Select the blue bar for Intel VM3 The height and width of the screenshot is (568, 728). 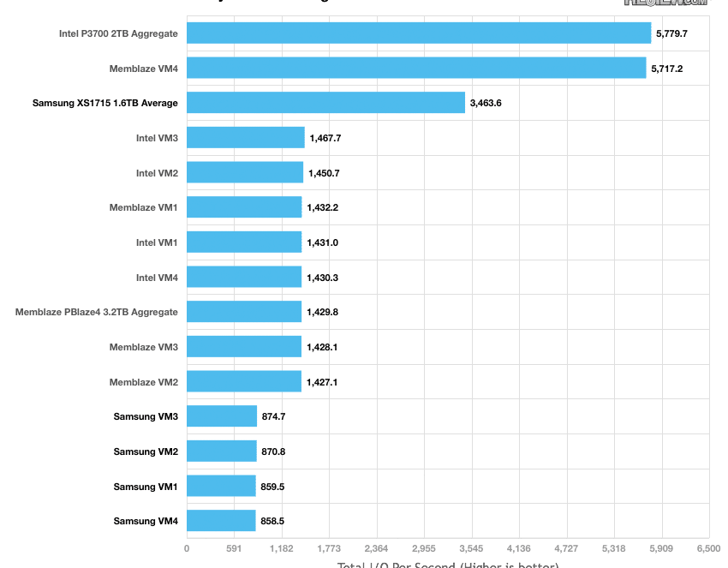pyautogui.click(x=246, y=137)
